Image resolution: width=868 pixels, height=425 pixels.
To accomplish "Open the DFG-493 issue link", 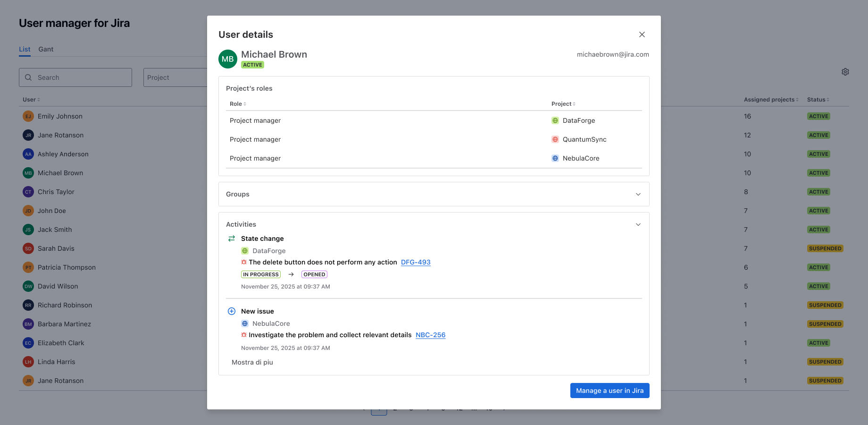I will (x=416, y=262).
